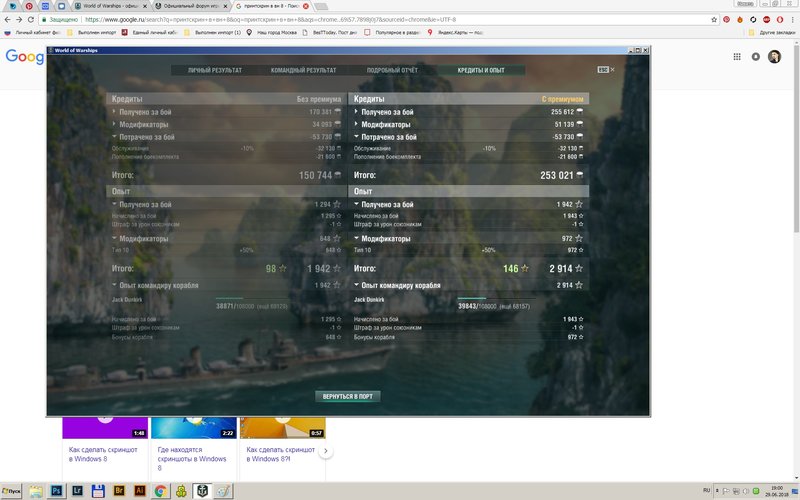
Task: Switch to World of Warships browser tab
Action: pos(111,6)
